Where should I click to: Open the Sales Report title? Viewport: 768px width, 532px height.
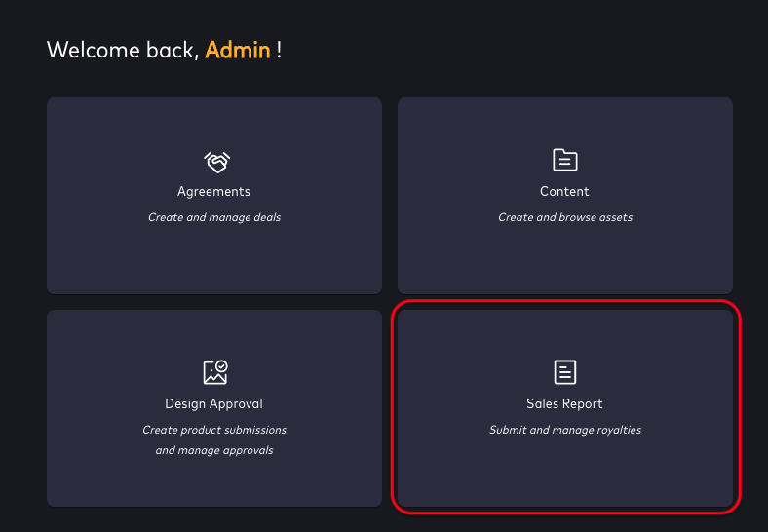pos(564,404)
